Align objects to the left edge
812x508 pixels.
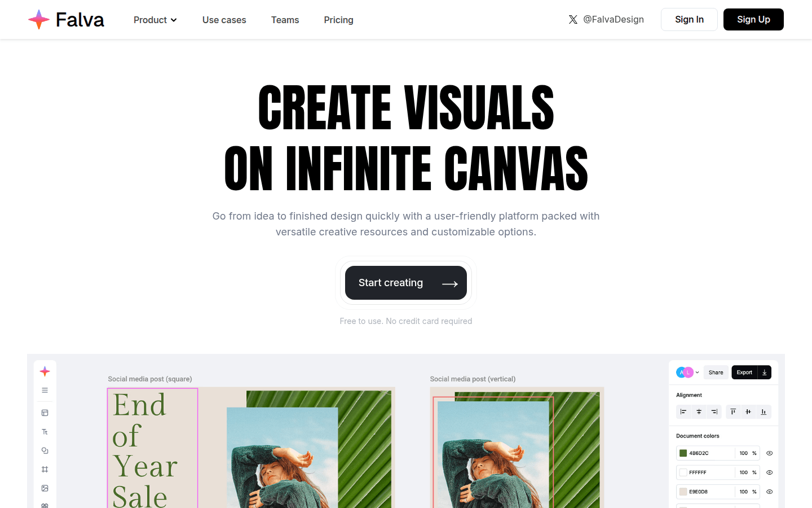683,412
